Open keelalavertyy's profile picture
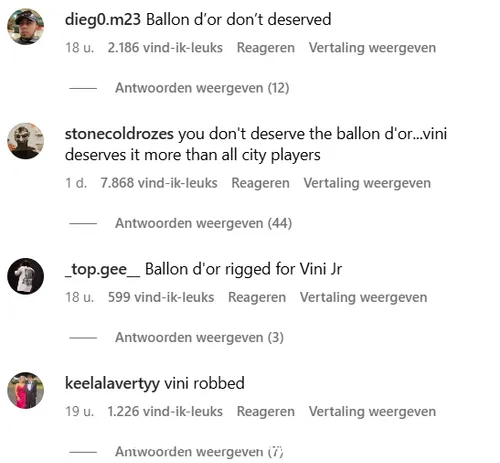The image size is (500, 463). pos(26,390)
